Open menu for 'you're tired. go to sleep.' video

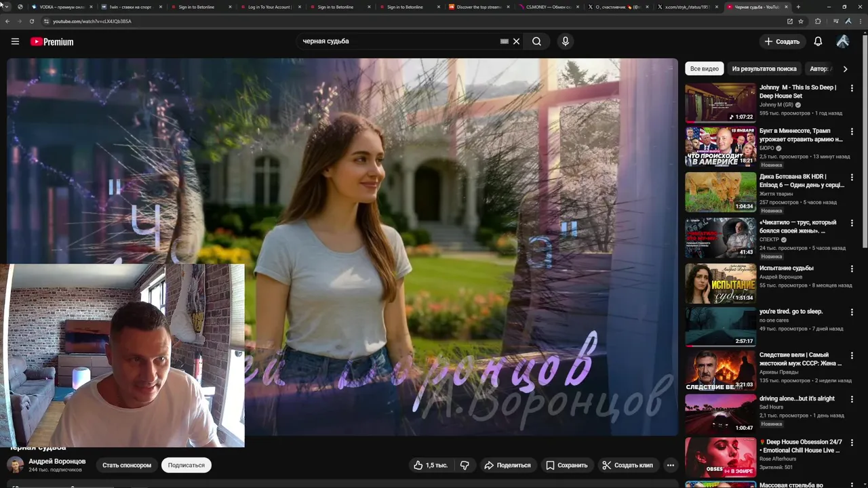pos(852,312)
